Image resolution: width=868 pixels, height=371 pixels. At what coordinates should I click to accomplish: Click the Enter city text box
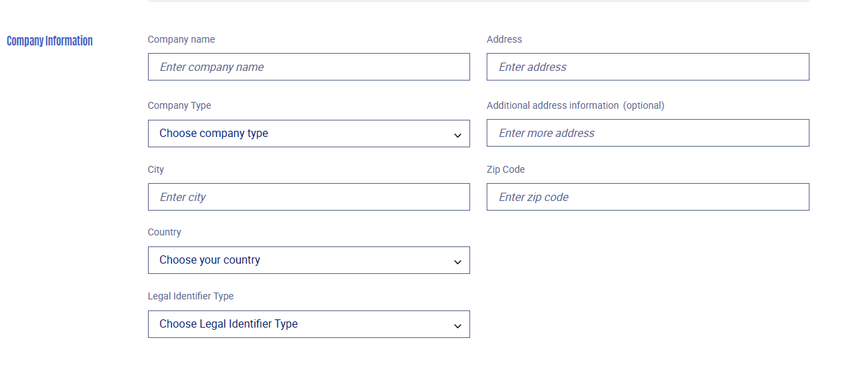[309, 197]
